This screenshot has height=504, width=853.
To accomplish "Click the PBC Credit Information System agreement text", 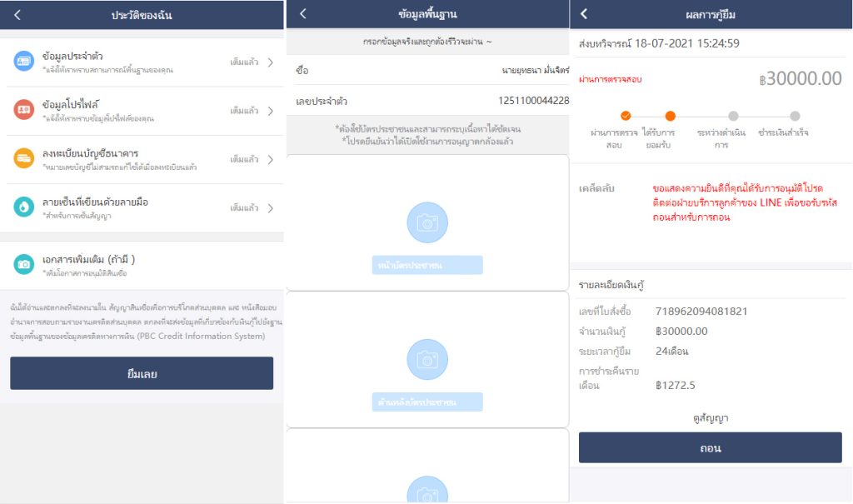I will 146,322.
